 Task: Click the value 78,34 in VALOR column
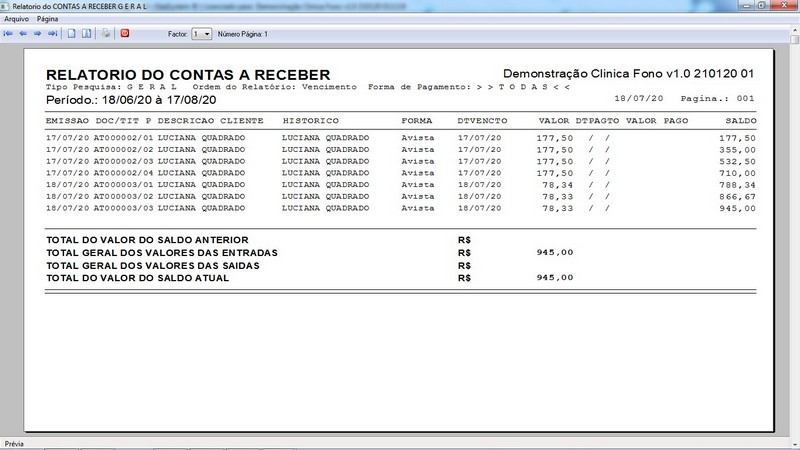pos(558,185)
